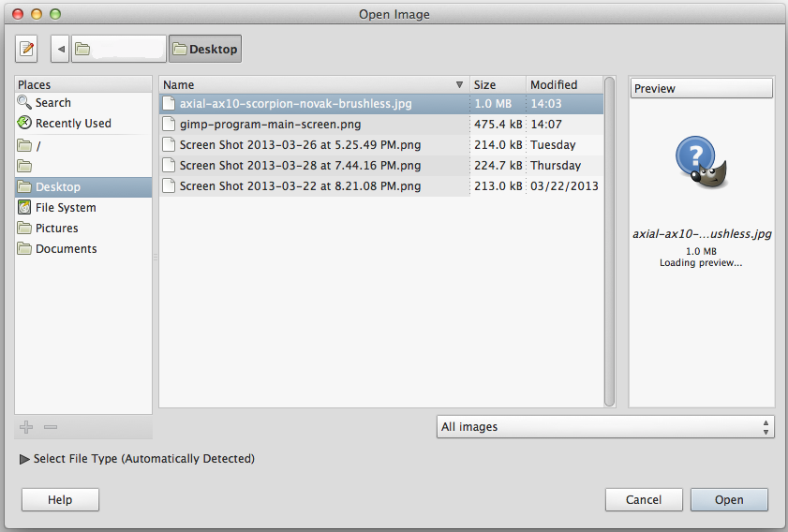Open Pictures folder in Places sidebar
788x532 pixels.
(x=56, y=229)
